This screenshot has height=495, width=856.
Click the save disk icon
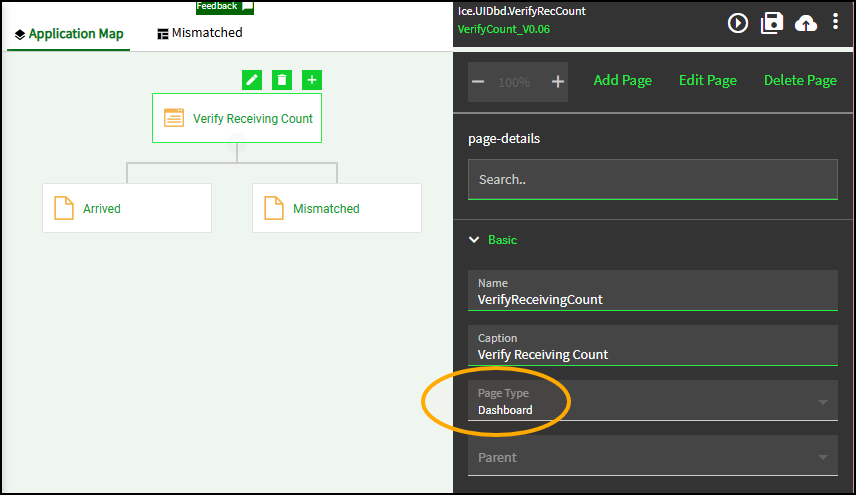(x=772, y=23)
